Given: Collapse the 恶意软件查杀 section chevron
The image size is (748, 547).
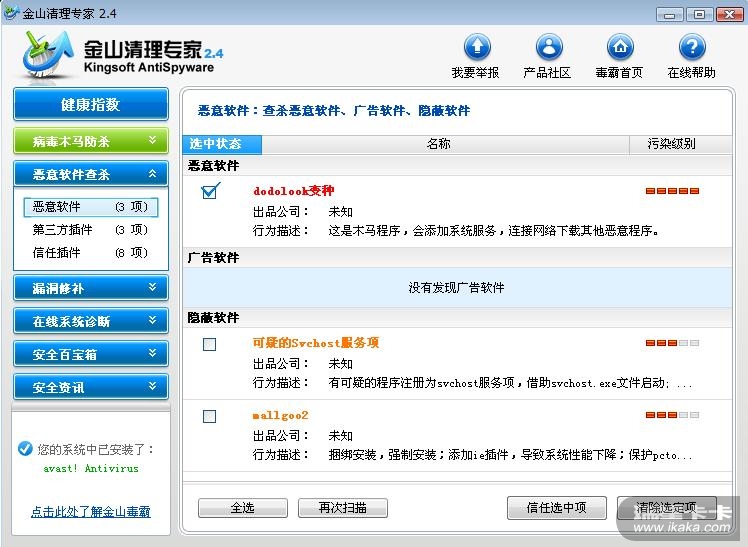Looking at the screenshot, I should (x=153, y=174).
